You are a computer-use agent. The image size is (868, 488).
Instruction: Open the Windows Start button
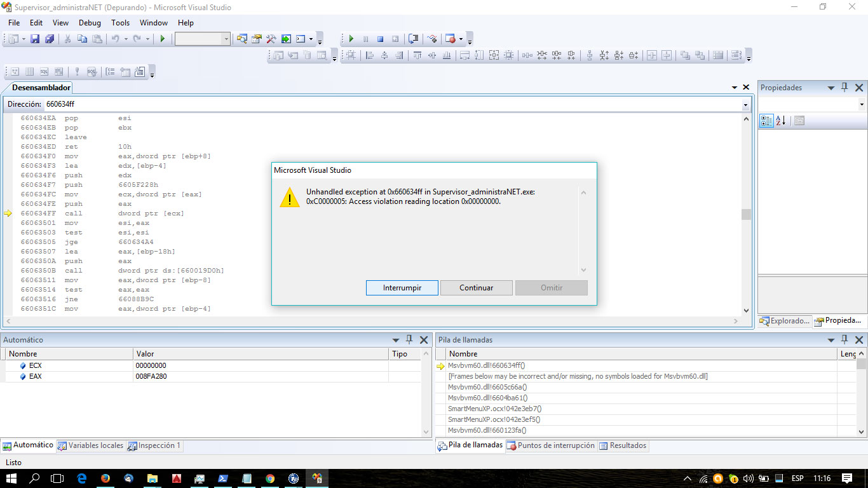[12, 478]
